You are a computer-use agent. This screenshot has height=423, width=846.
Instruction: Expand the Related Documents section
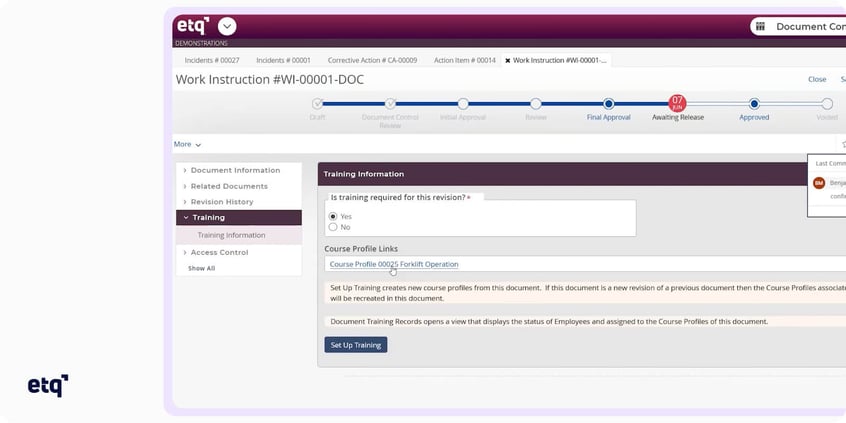[x=229, y=186]
